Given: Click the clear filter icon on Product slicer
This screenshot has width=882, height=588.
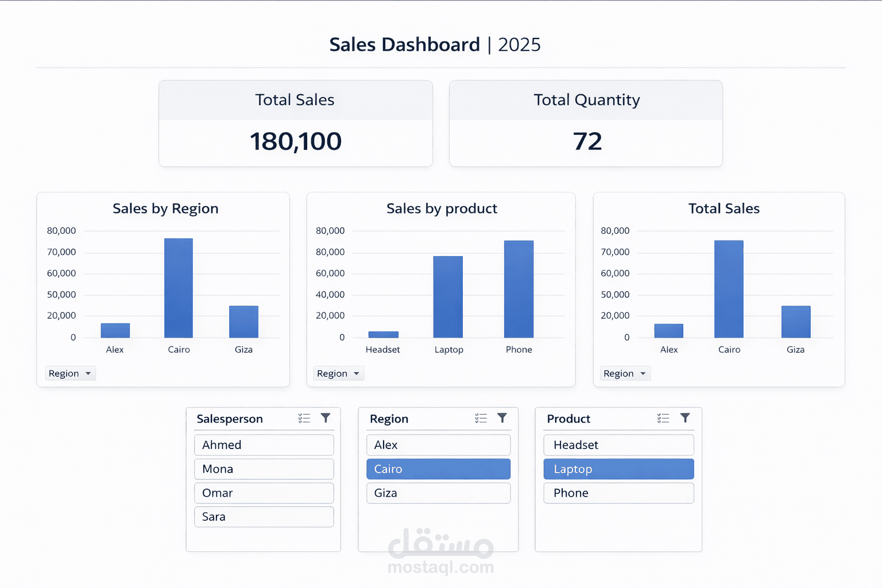Looking at the screenshot, I should pos(684,419).
